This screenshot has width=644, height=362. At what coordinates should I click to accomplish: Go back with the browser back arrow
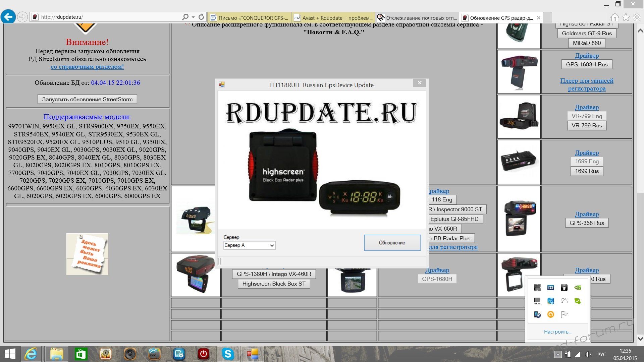[8, 17]
